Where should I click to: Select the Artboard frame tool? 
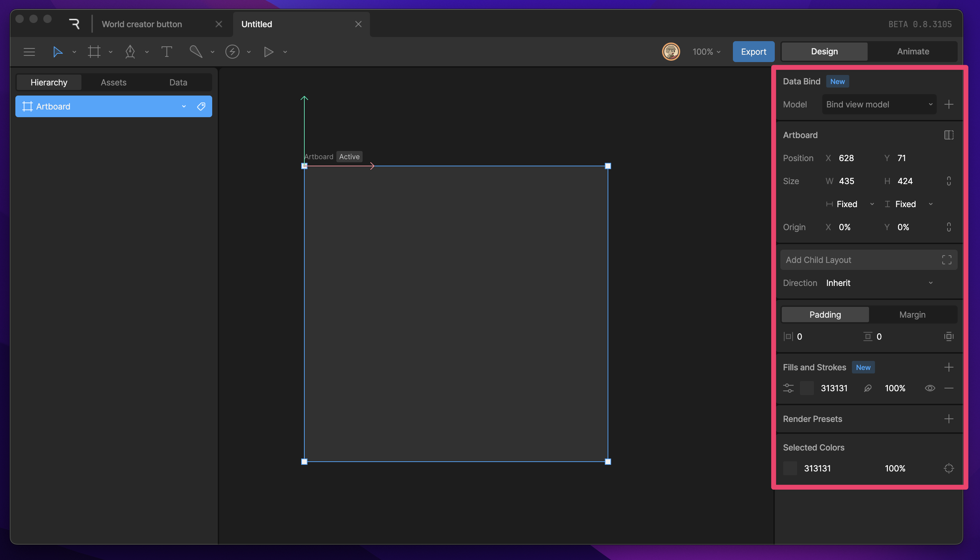click(x=94, y=52)
